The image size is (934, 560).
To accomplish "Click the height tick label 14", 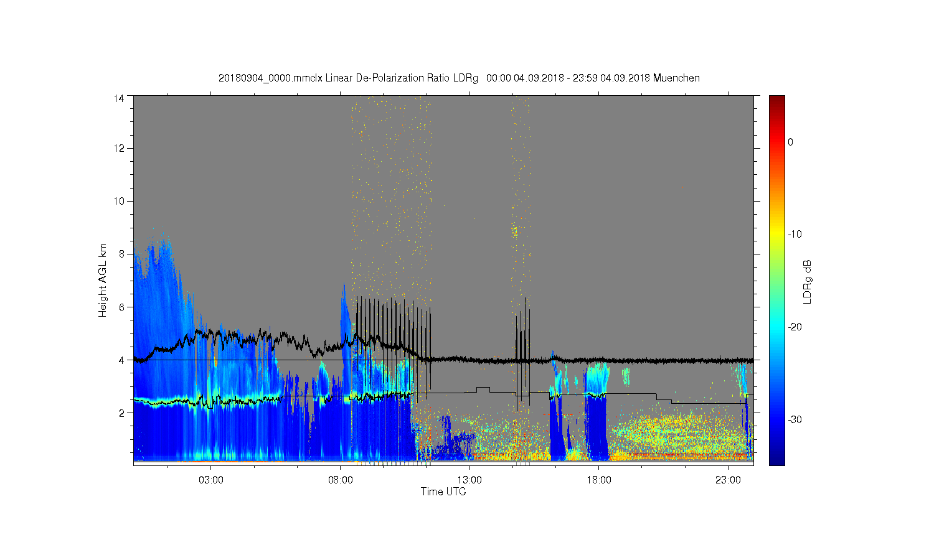I will 119,98.
